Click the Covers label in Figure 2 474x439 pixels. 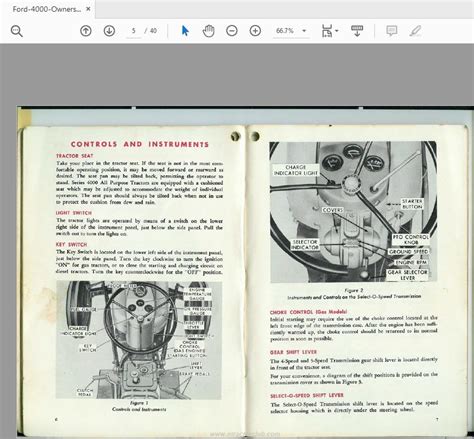tap(333, 210)
